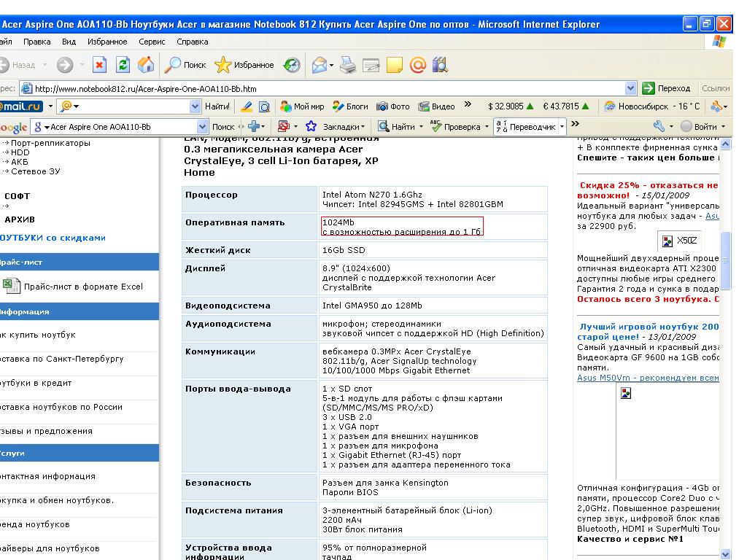
Task: Click the highlighter pencil icon
Action: pos(247,106)
